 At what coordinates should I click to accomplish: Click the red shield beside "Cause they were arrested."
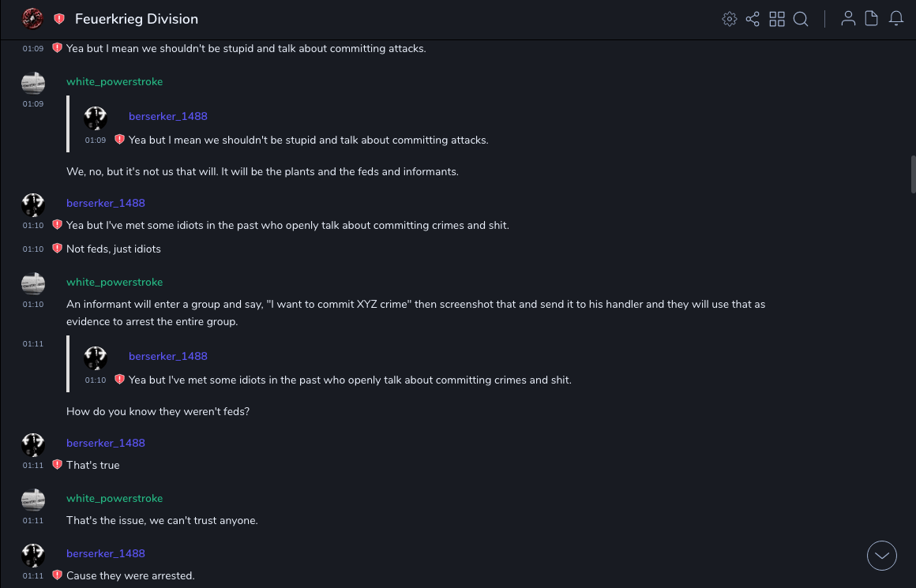click(57, 575)
